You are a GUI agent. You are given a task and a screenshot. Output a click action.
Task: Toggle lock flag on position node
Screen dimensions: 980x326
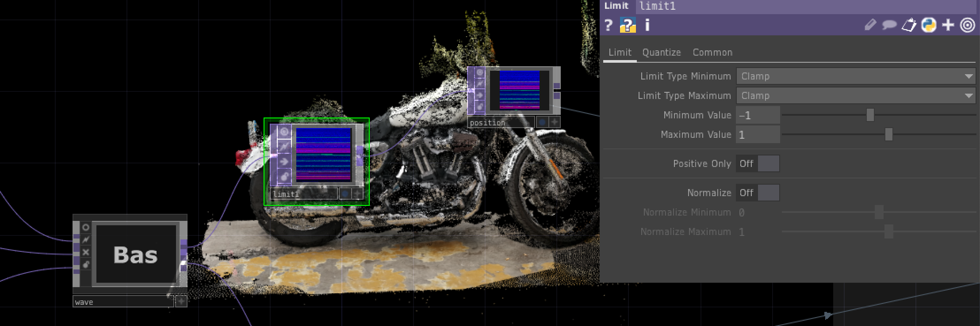click(479, 106)
